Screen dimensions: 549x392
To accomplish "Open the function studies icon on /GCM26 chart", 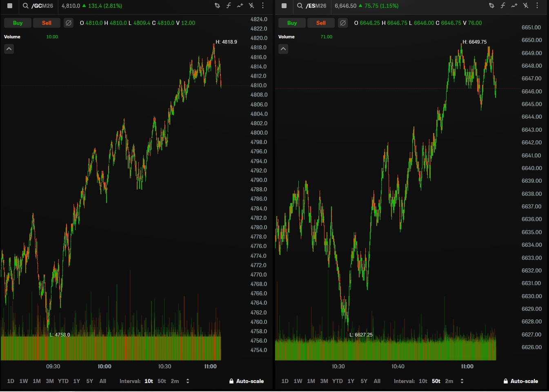I will point(229,6).
